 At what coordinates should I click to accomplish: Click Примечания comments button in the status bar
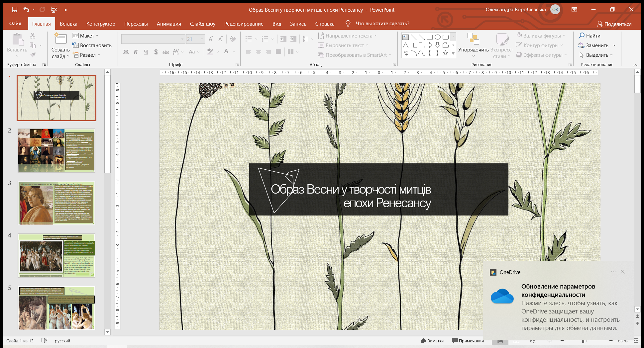(x=468, y=341)
